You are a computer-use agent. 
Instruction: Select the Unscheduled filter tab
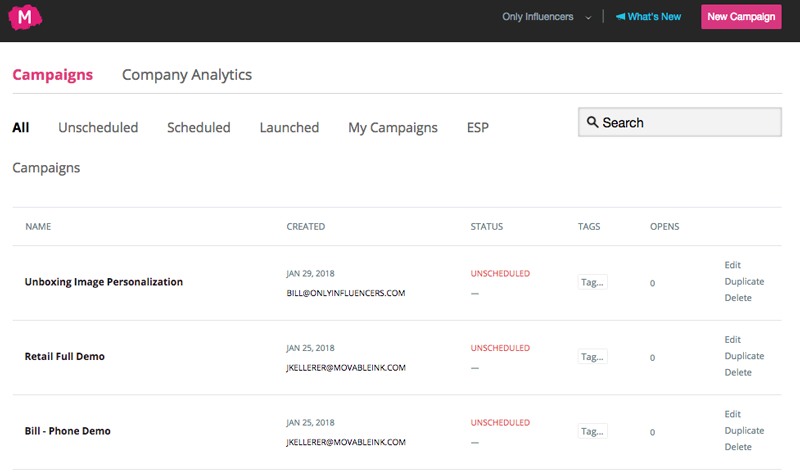pyautogui.click(x=98, y=127)
